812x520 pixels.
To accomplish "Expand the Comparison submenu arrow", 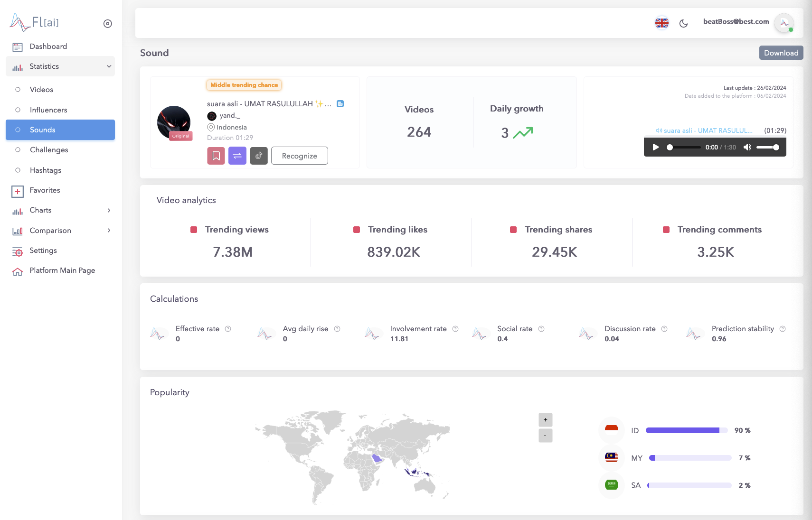I will 109,231.
